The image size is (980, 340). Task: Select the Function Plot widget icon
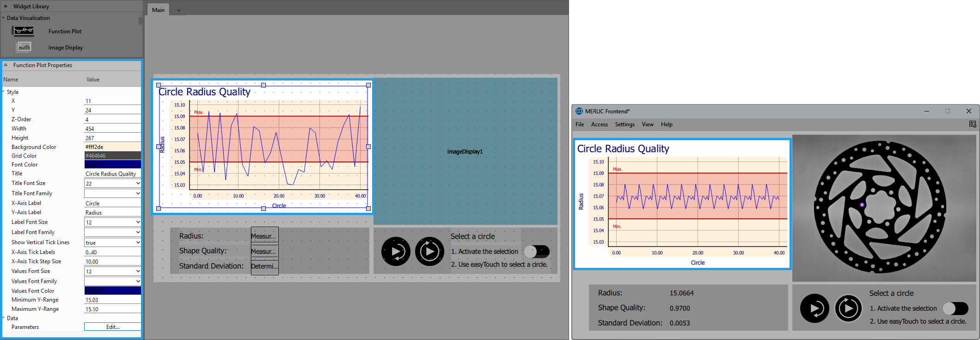[24, 31]
